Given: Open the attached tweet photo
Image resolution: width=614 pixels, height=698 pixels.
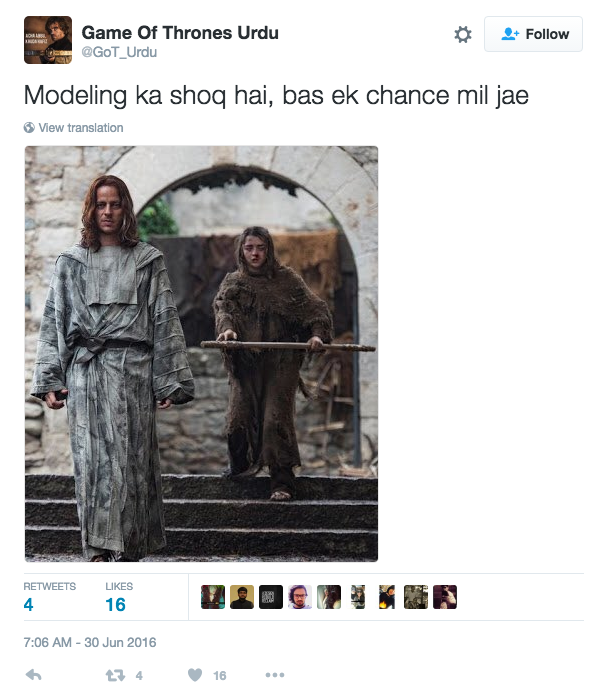Looking at the screenshot, I should pyautogui.click(x=201, y=354).
